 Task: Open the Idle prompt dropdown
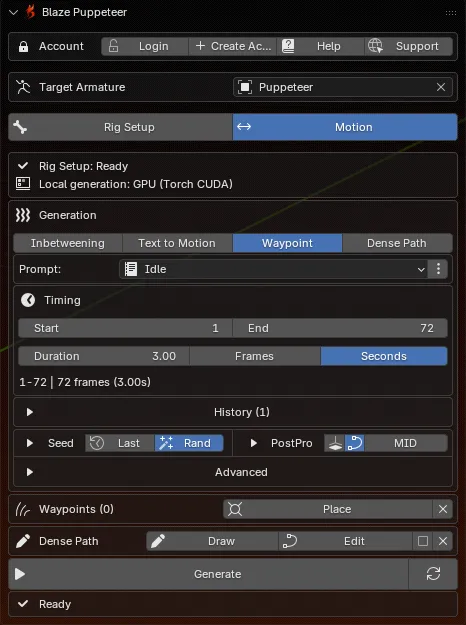point(273,269)
